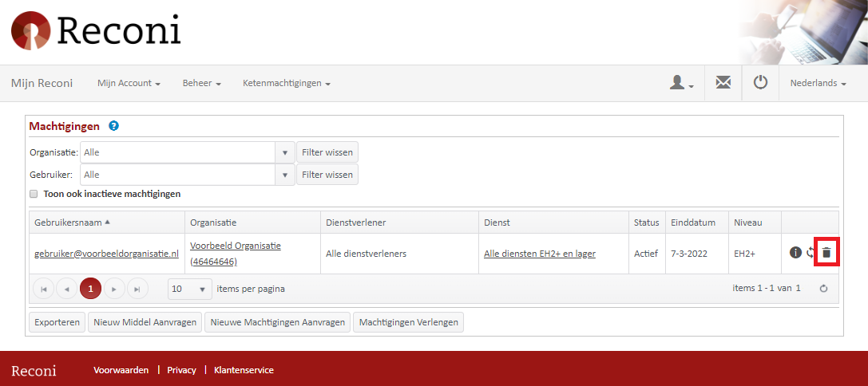Enable Toon ook inactieve machtigingen checkbox
This screenshot has width=868, height=386.
pyautogui.click(x=34, y=194)
